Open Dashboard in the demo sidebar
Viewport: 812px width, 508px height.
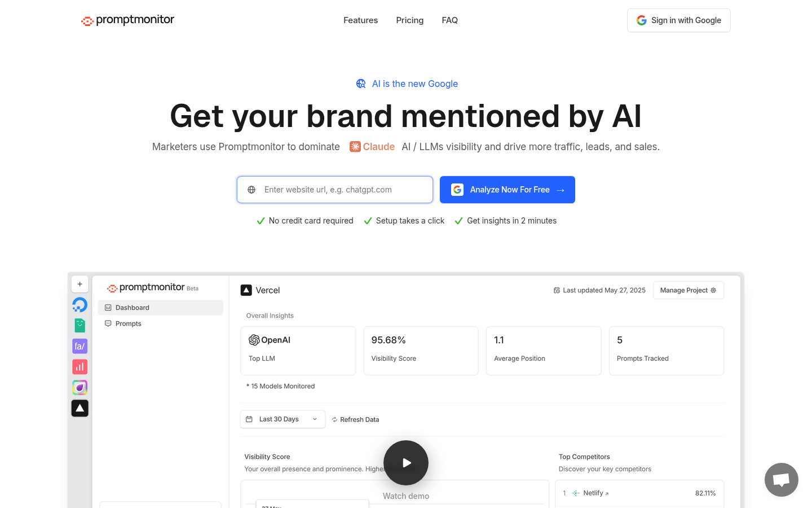click(160, 308)
